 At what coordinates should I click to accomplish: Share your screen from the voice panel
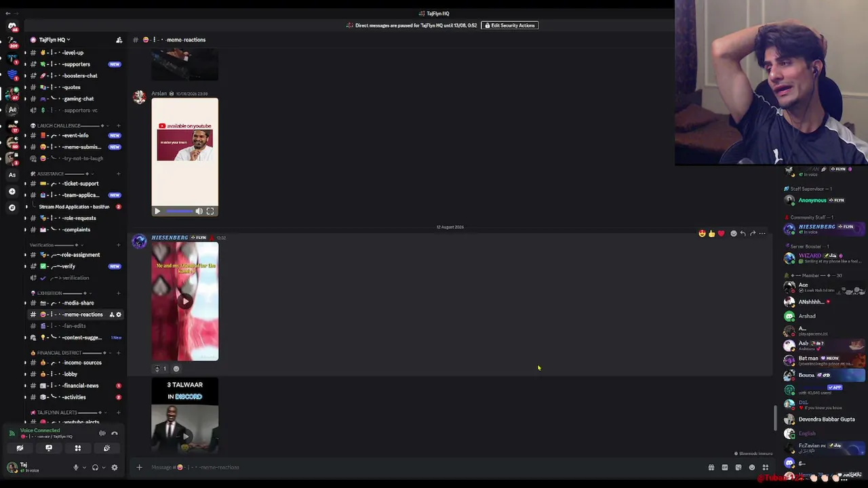(49, 448)
